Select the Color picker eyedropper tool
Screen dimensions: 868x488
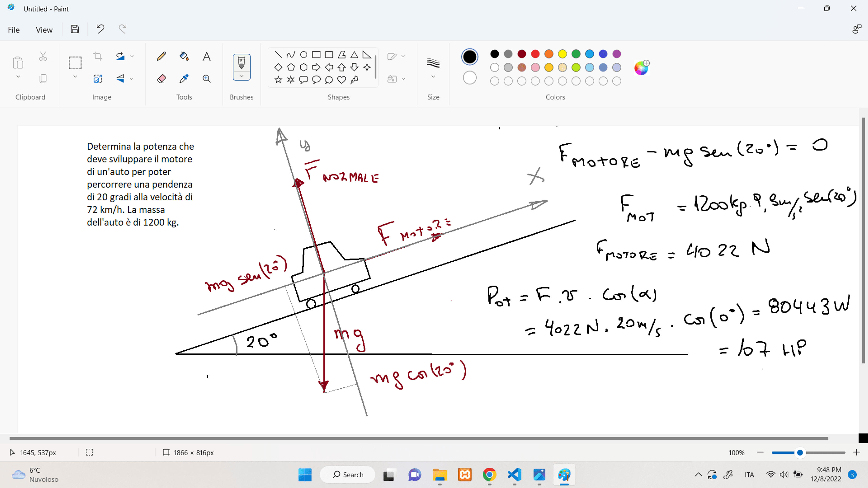click(184, 78)
